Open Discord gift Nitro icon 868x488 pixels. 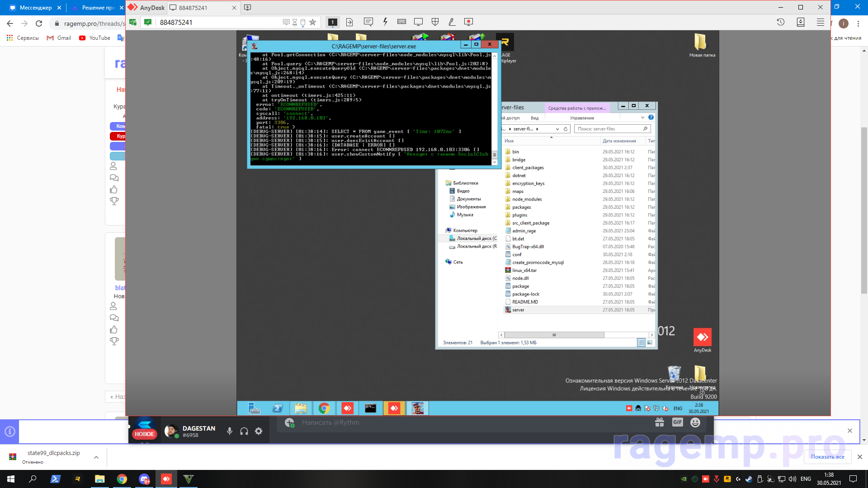coord(660,422)
